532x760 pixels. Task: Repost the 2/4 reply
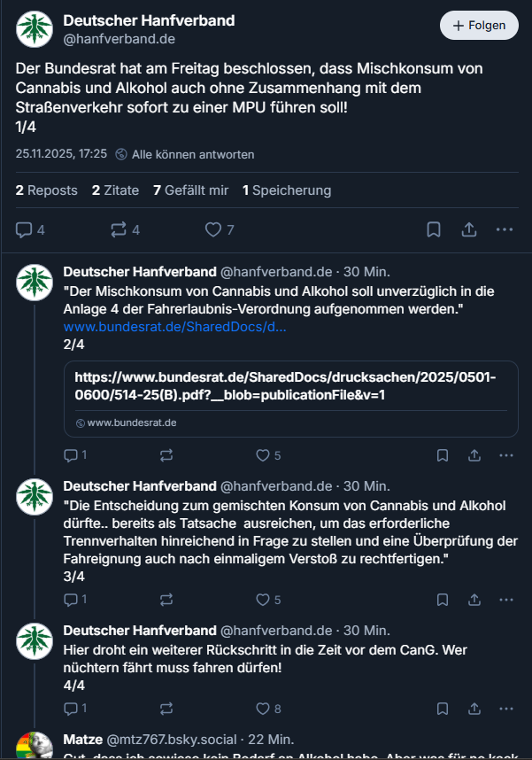[166, 455]
